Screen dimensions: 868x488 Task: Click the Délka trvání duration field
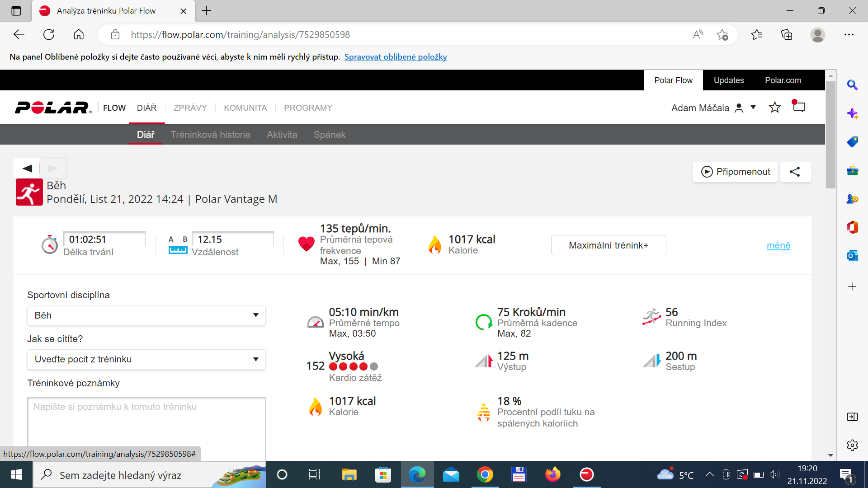(x=104, y=239)
